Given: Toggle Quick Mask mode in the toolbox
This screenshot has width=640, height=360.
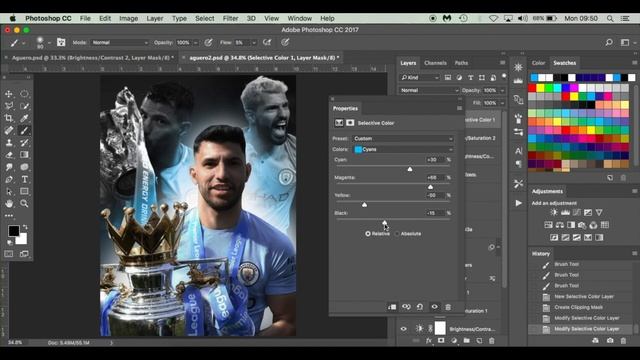Looking at the screenshot, I should coord(9,254).
